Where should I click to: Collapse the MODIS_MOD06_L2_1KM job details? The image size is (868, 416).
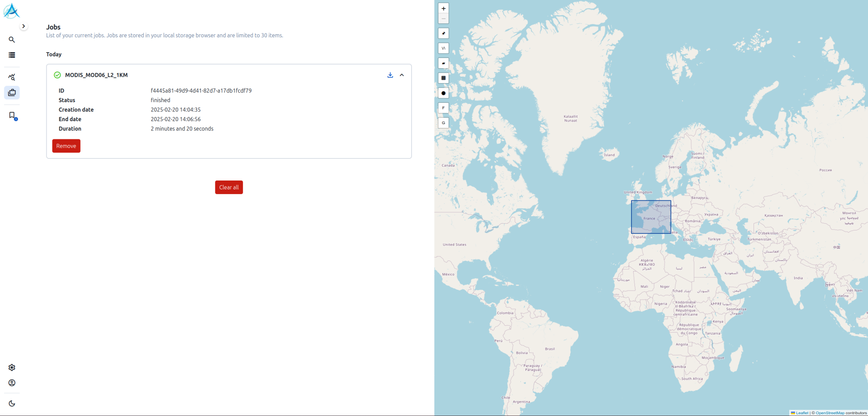pos(402,75)
